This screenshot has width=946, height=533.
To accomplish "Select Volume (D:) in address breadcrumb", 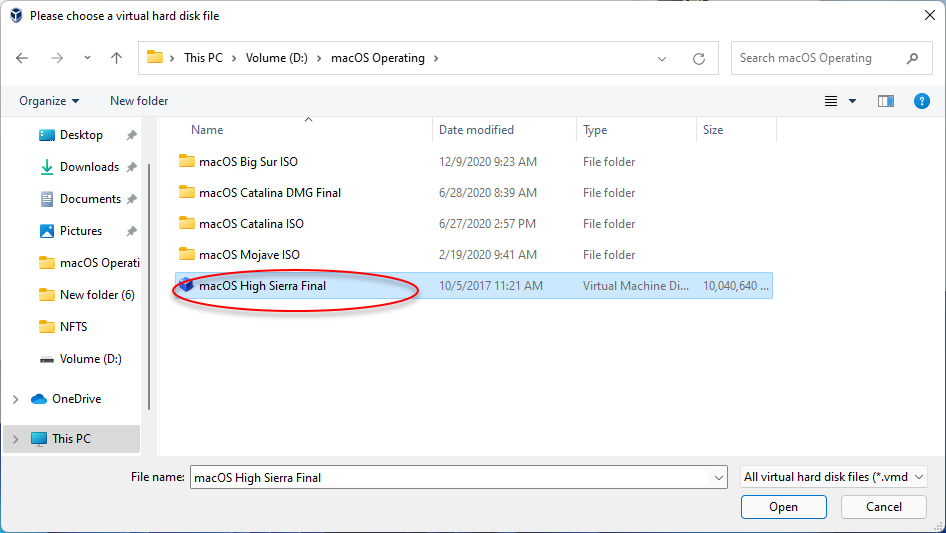I will [x=276, y=58].
